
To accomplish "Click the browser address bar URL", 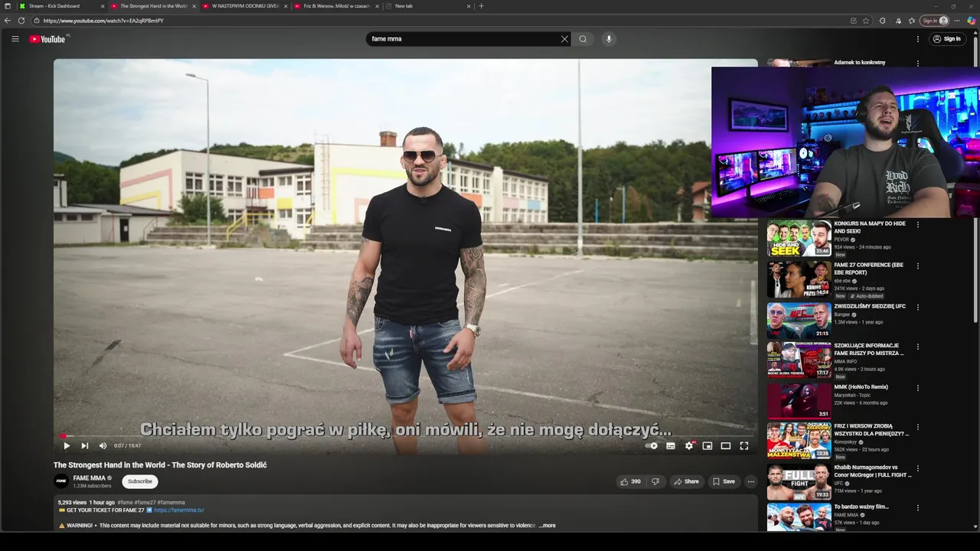I will 103,21.
